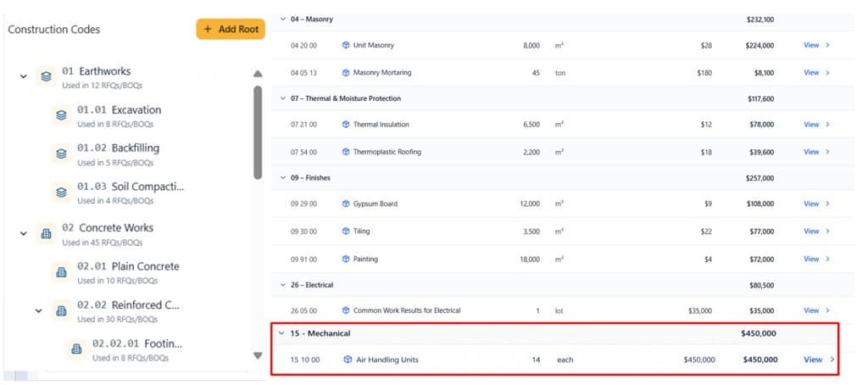This screenshot has height=385, width=868.
Task: Click the Gypsum Board item name
Action: [x=376, y=204]
